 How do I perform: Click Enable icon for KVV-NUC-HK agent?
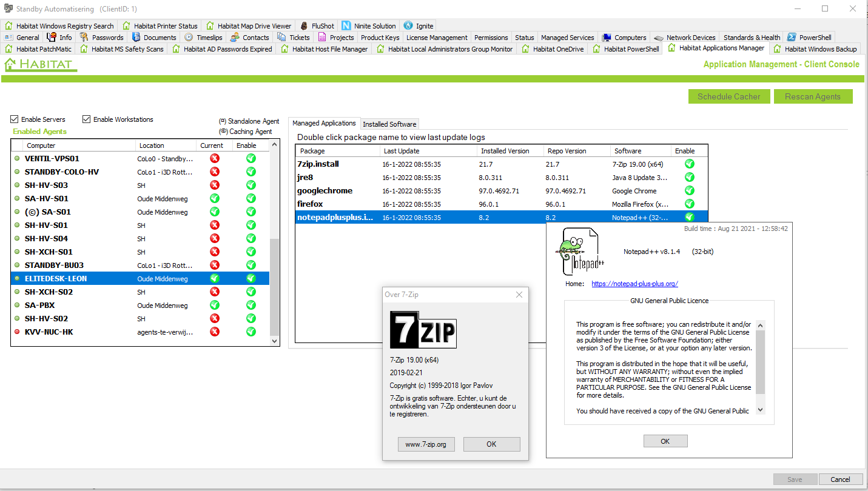click(x=251, y=332)
